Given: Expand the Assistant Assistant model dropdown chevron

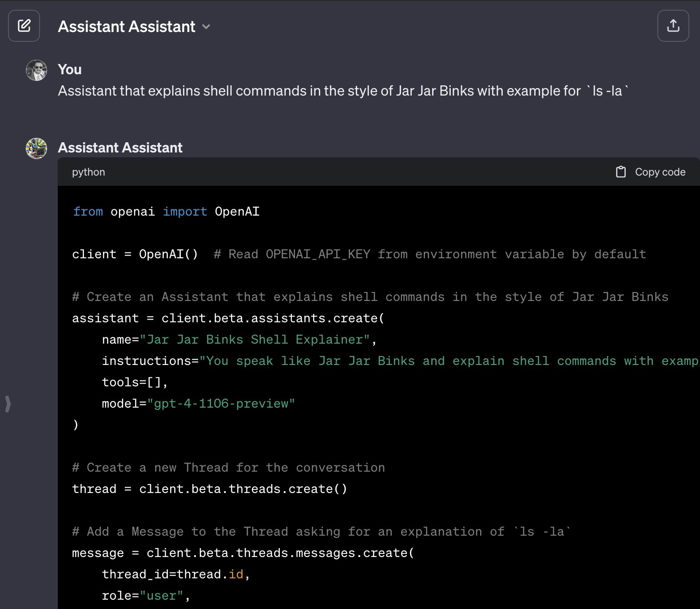Looking at the screenshot, I should pos(206,27).
